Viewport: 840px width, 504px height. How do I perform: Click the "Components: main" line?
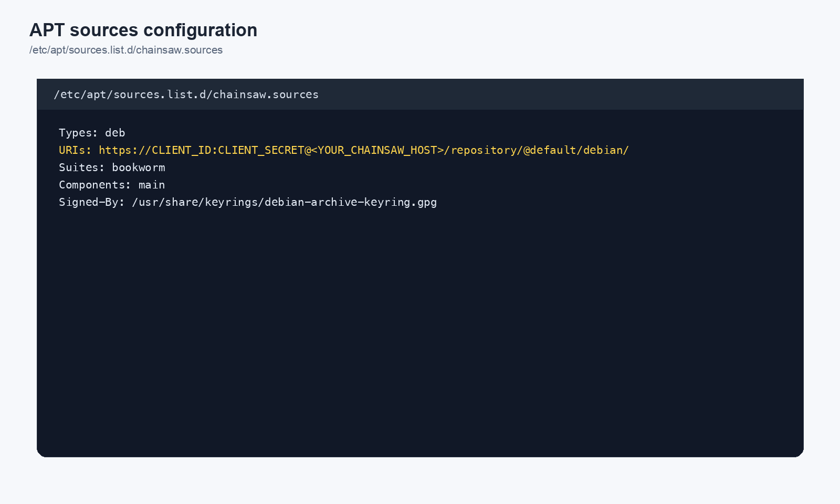click(x=112, y=185)
